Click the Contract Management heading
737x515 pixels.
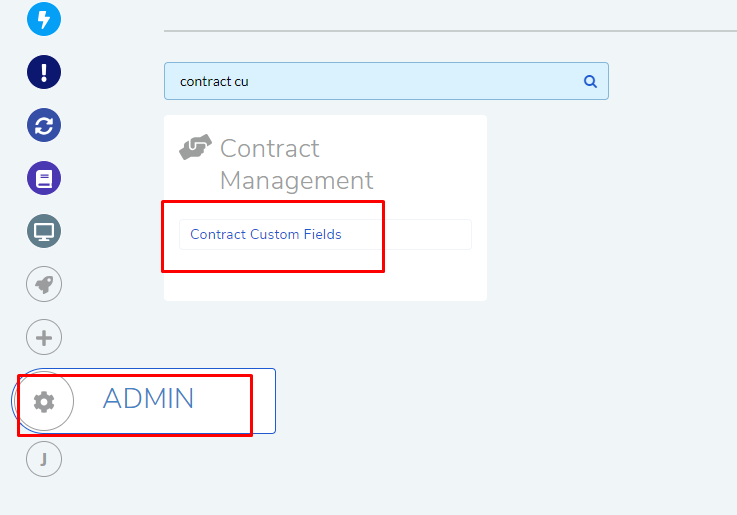pyautogui.click(x=297, y=164)
